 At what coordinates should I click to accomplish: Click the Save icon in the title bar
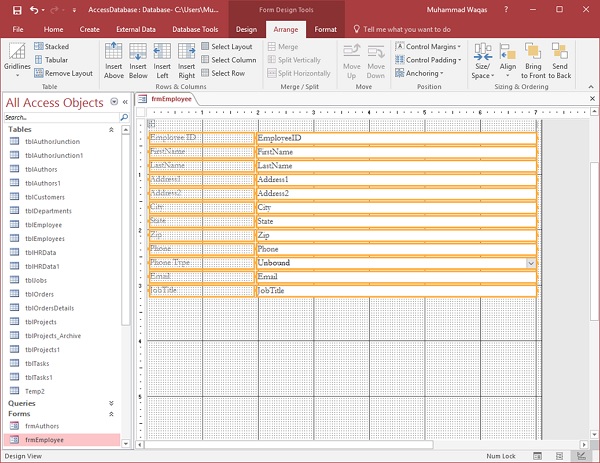(17, 9)
